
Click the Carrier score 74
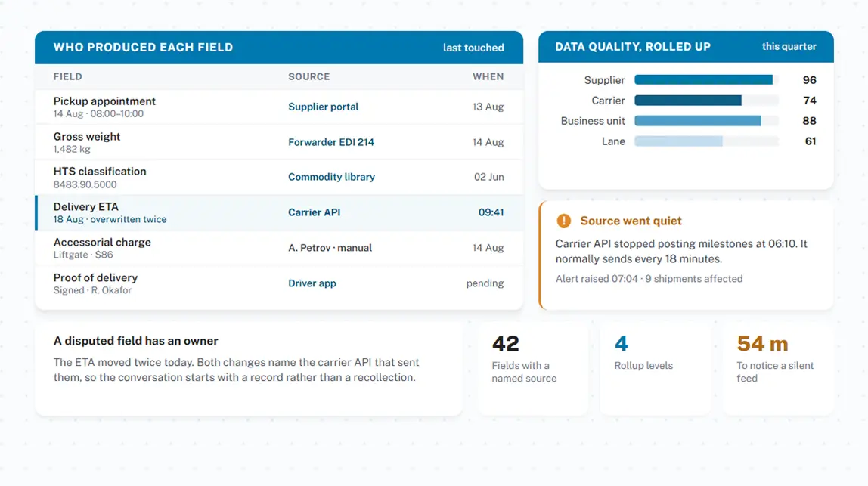click(810, 101)
